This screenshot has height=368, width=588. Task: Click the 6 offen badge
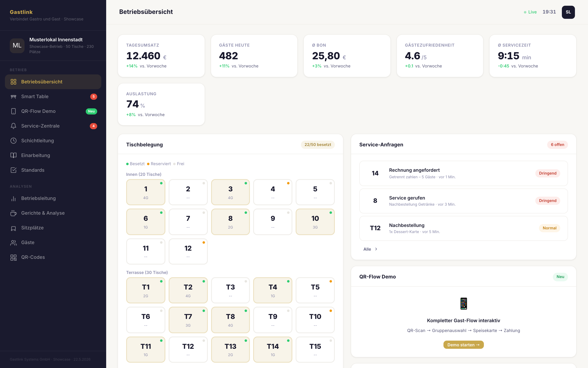pyautogui.click(x=557, y=145)
